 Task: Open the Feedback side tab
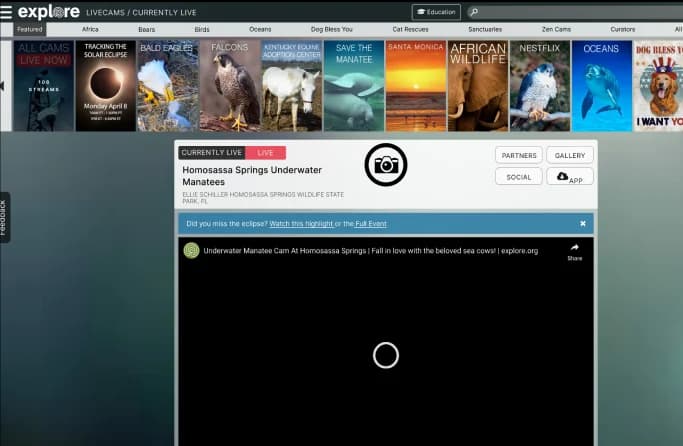(x=5, y=217)
